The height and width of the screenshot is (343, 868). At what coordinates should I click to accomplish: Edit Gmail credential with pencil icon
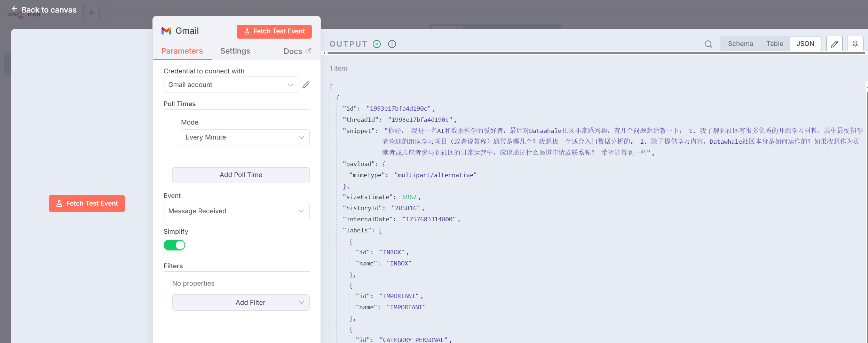[x=306, y=85]
